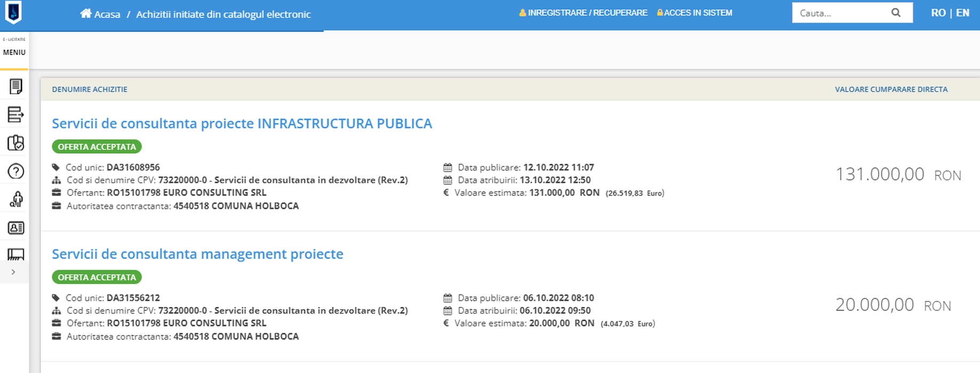The width and height of the screenshot is (980, 373).
Task: Open ACCES IN SISTEM login link
Action: 698,13
